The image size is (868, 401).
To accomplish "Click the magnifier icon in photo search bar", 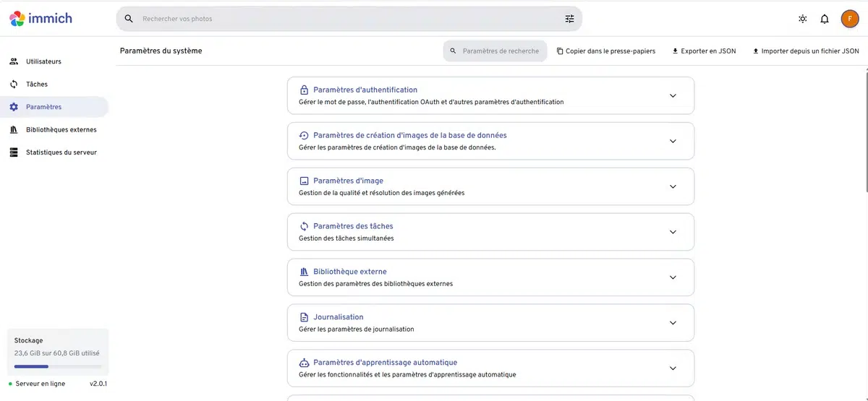I will pyautogui.click(x=129, y=19).
